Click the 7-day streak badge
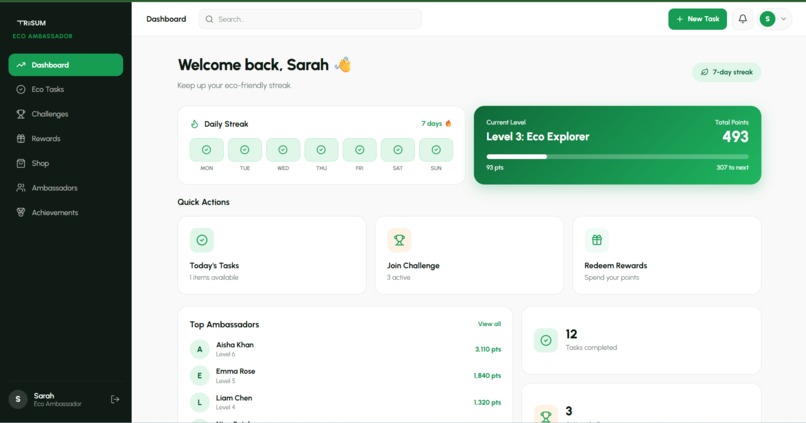806x423 pixels. [x=727, y=72]
